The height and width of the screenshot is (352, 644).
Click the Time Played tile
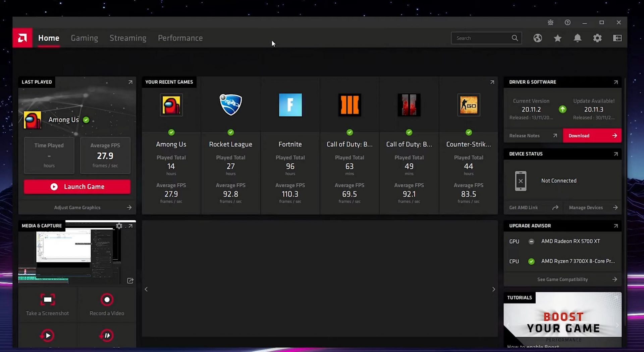point(49,155)
